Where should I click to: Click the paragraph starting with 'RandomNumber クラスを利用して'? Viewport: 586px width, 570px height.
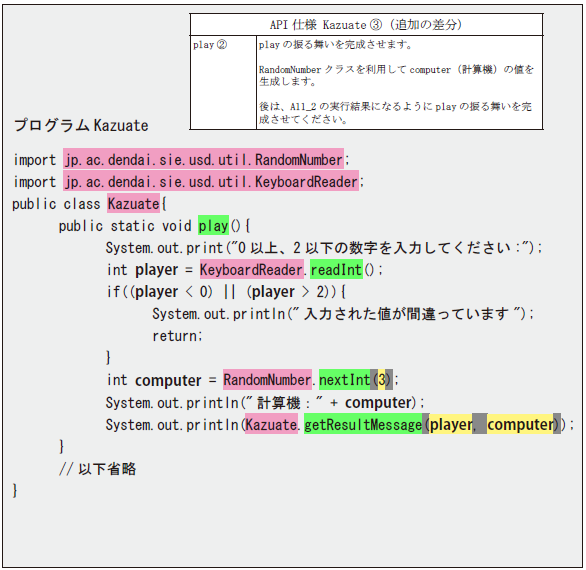[396, 75]
